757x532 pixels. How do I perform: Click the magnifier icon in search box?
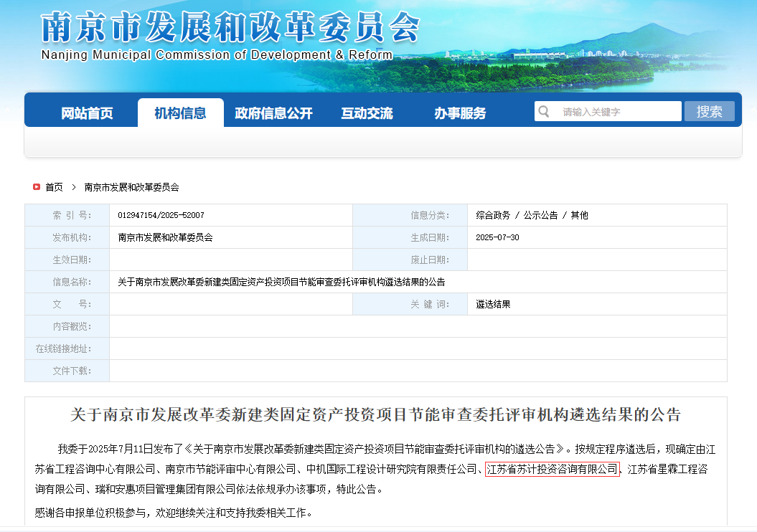pyautogui.click(x=544, y=112)
